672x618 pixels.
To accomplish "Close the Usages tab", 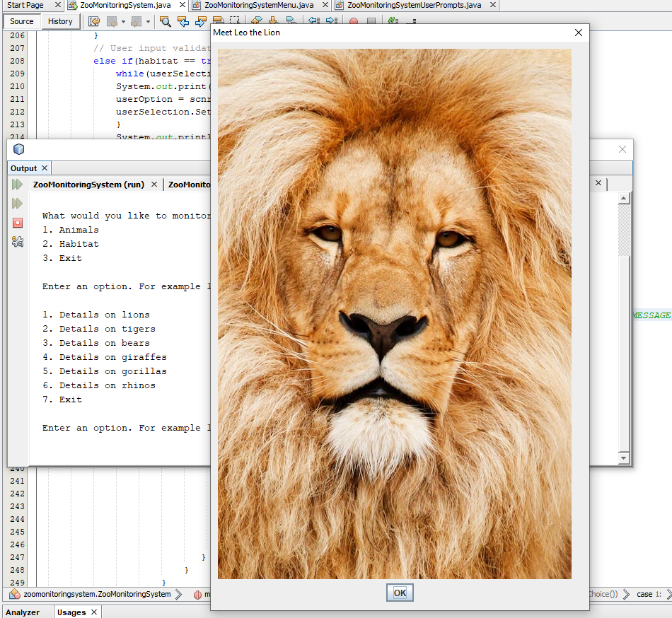I will tap(94, 612).
